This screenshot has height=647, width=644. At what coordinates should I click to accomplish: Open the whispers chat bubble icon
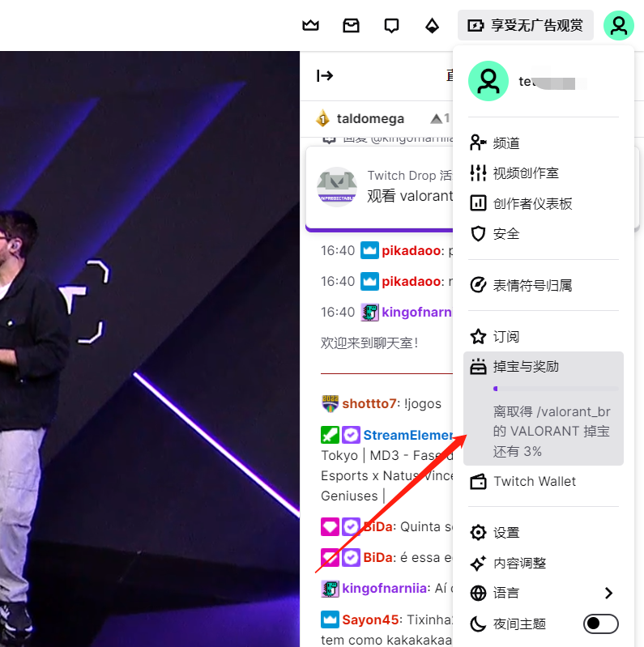[391, 26]
